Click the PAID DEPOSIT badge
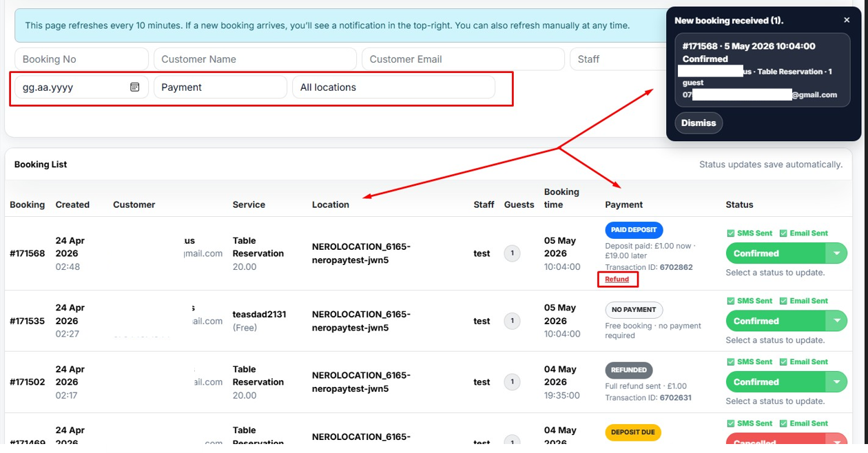The image size is (868, 453). tap(634, 230)
